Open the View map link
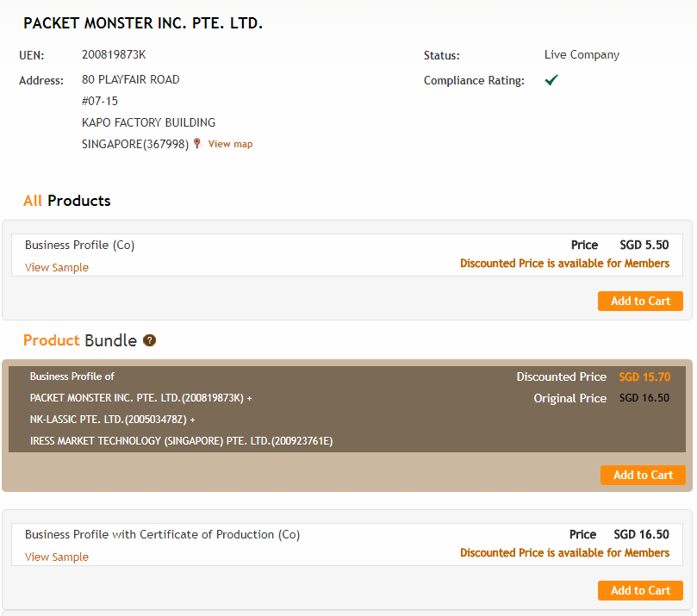This screenshot has height=616, width=697. click(x=230, y=145)
